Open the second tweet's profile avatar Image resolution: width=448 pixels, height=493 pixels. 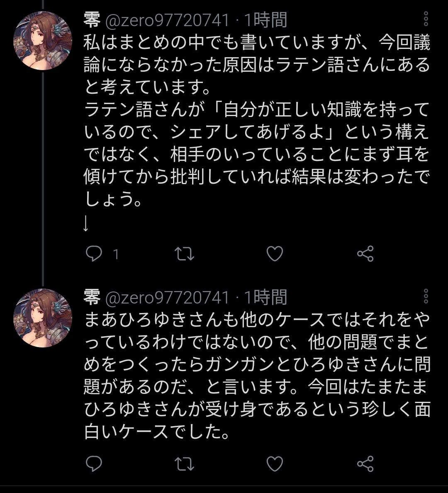click(43, 318)
